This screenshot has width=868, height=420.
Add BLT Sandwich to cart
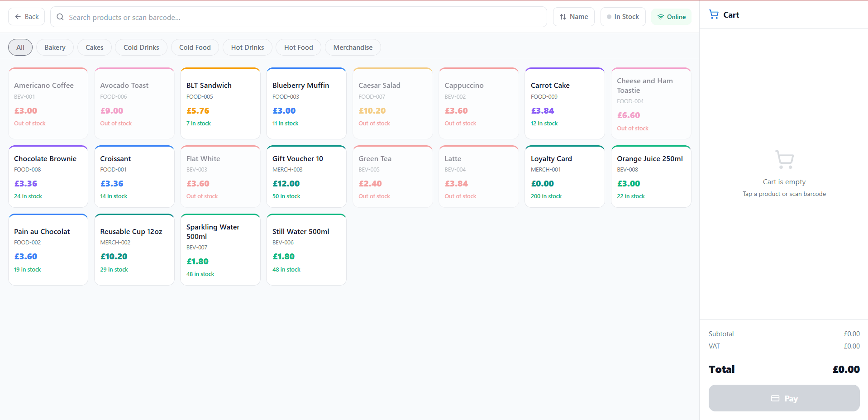click(x=220, y=103)
